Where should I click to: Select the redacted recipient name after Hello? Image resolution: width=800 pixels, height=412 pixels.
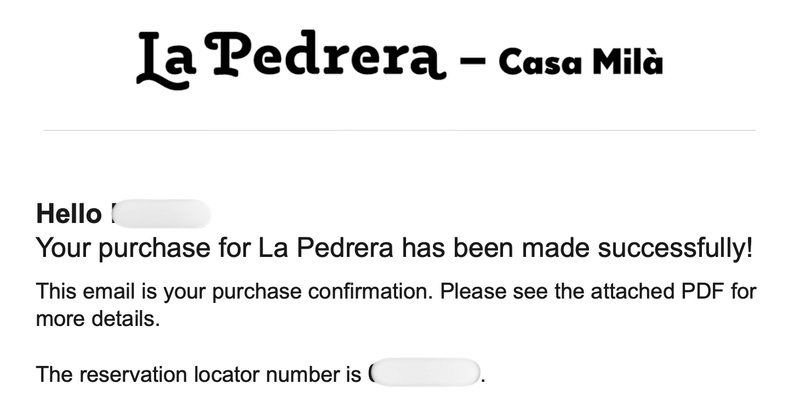coord(160,214)
